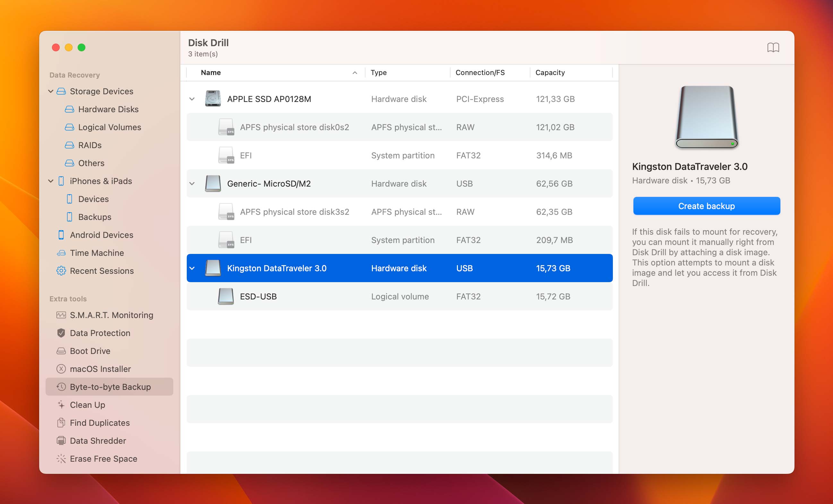Click the Others sidebar icon
Image resolution: width=833 pixels, height=504 pixels.
(69, 163)
